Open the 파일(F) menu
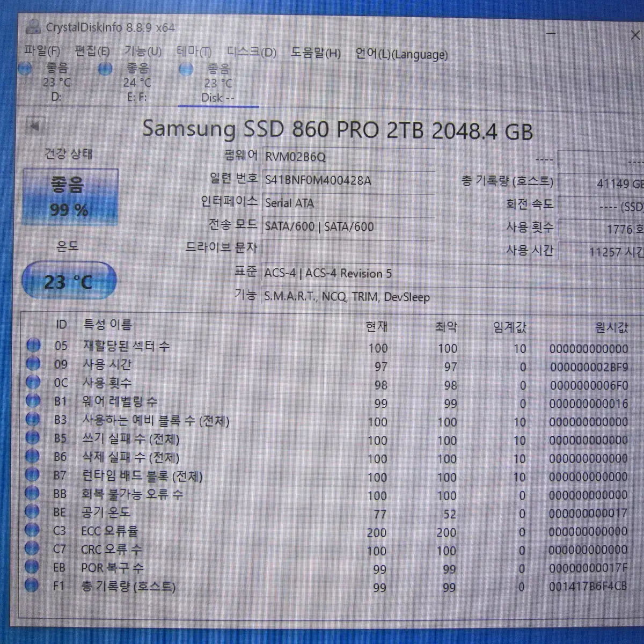644x644 pixels. coord(42,51)
